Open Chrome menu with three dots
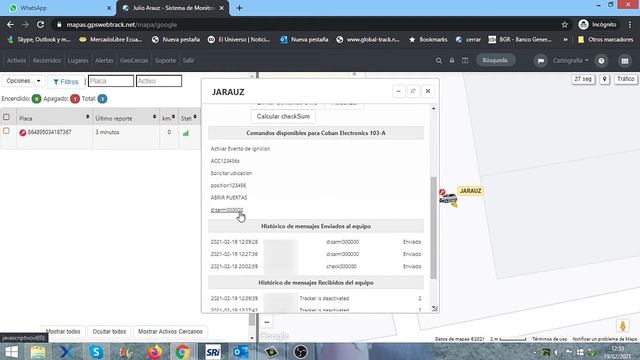 (630, 24)
